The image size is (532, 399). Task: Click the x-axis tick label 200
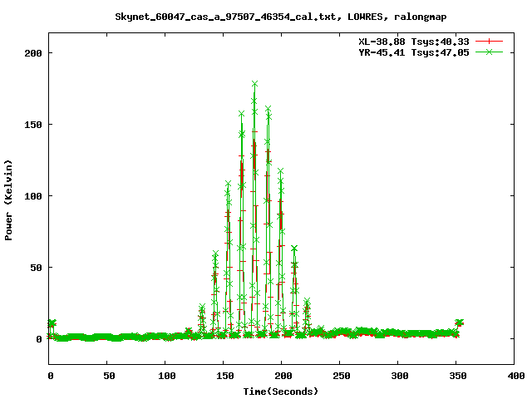tap(283, 376)
